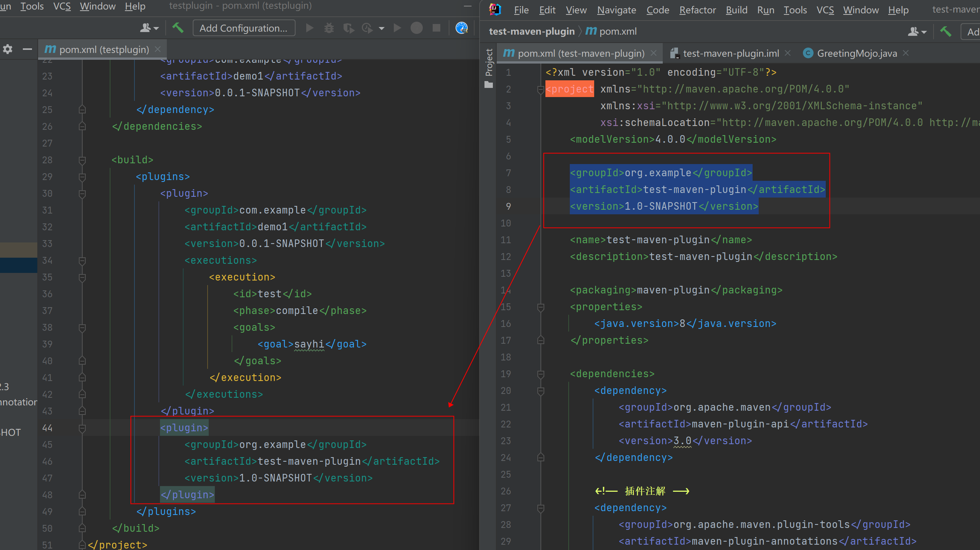This screenshot has width=980, height=550.
Task: Open View menu in test-maven-plugin window
Action: (576, 10)
